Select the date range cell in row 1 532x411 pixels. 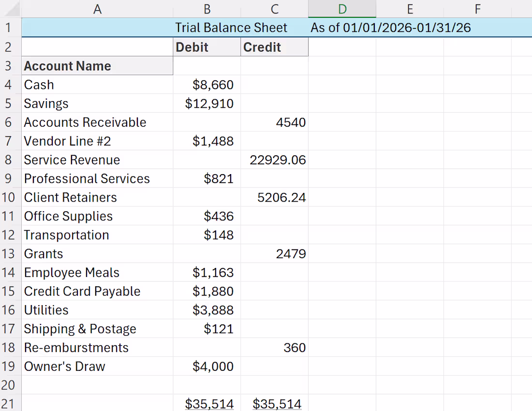tap(390, 28)
